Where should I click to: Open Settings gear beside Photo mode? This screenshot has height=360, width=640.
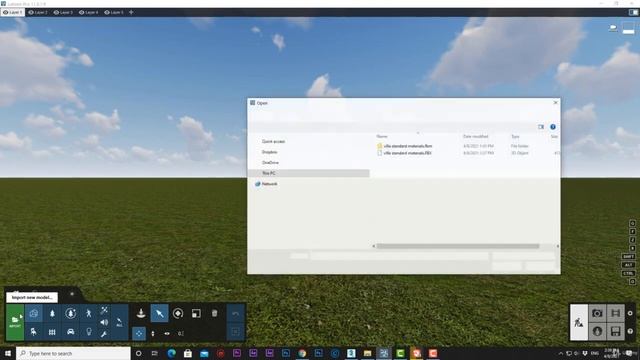[x=630, y=313]
